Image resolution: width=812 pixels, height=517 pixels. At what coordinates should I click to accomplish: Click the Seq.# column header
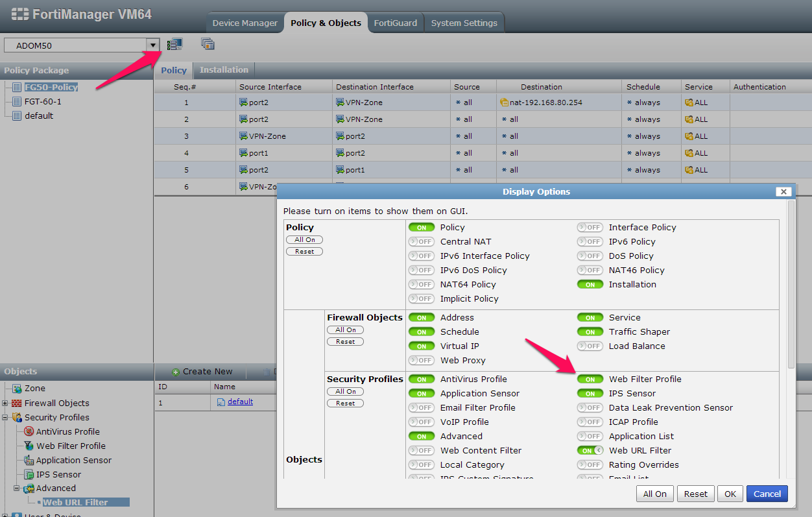point(185,87)
